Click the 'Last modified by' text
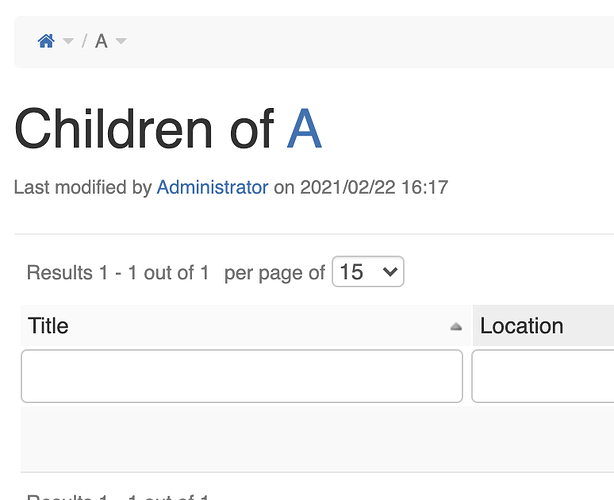614x500 pixels. tap(83, 187)
